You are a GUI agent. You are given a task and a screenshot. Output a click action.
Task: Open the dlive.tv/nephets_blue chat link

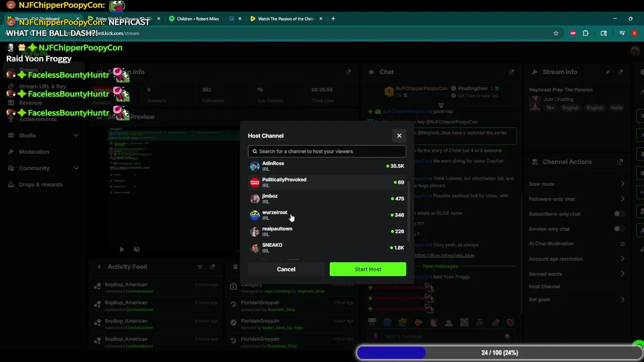coord(444,255)
